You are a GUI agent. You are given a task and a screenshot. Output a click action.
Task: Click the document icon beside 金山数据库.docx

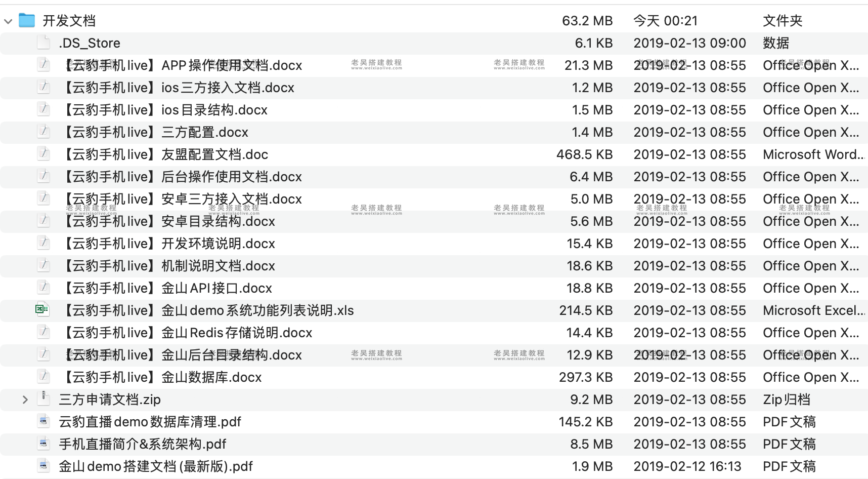43,377
